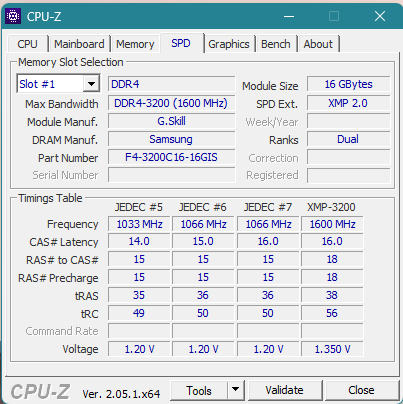Open the CPU tab
403x404 pixels.
pos(27,44)
